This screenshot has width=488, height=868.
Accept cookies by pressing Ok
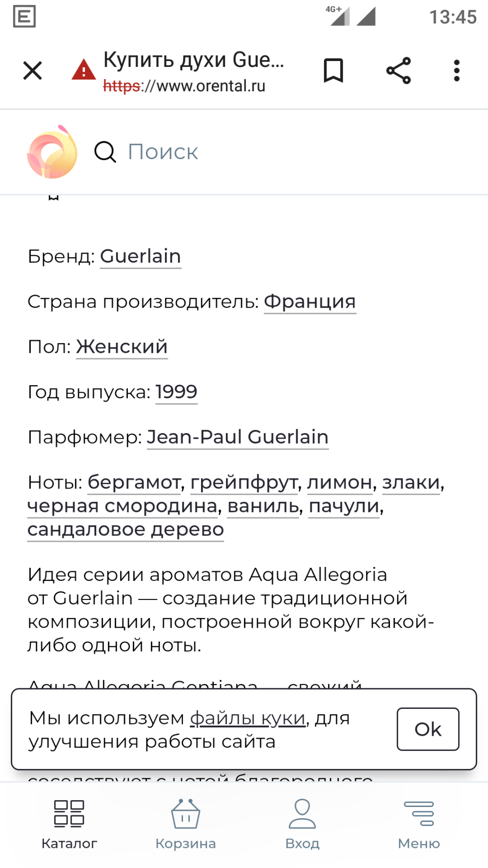pyautogui.click(x=428, y=729)
